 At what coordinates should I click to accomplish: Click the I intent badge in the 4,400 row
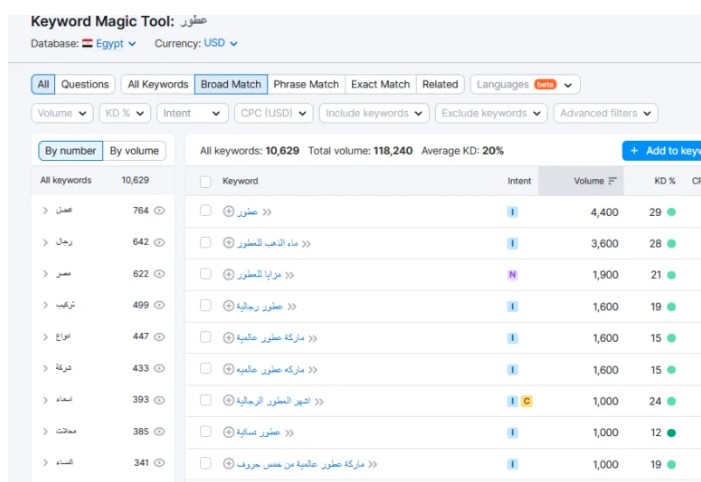(x=512, y=212)
